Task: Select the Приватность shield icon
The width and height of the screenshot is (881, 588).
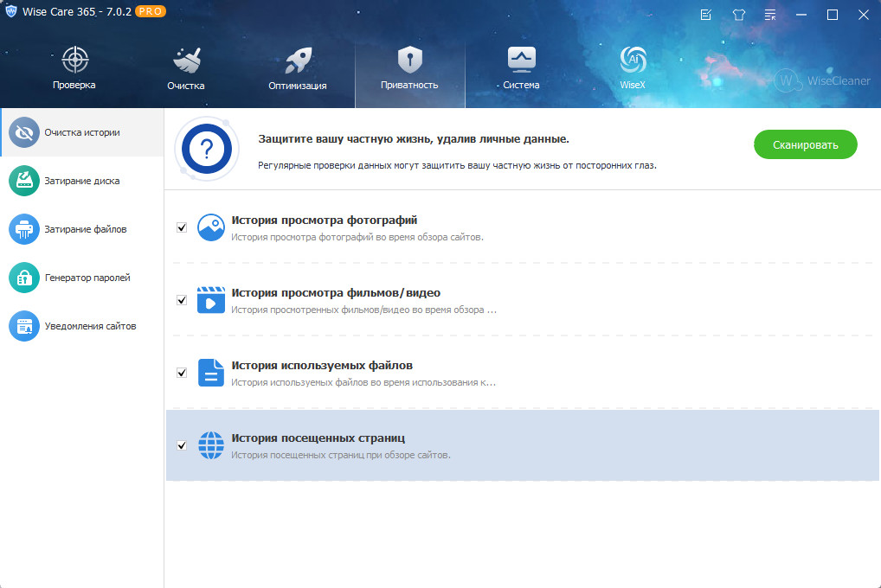Action: tap(409, 60)
